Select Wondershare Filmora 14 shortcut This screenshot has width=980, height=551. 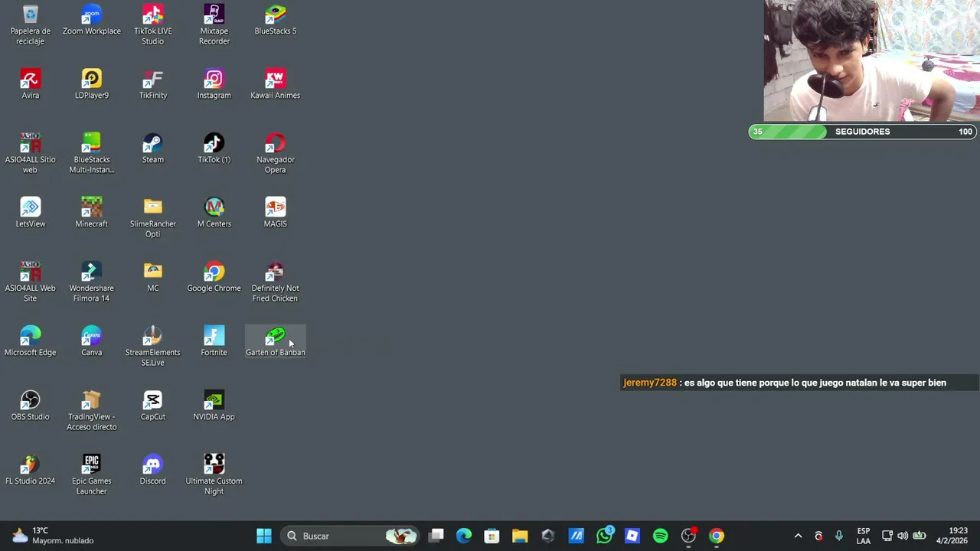92,281
